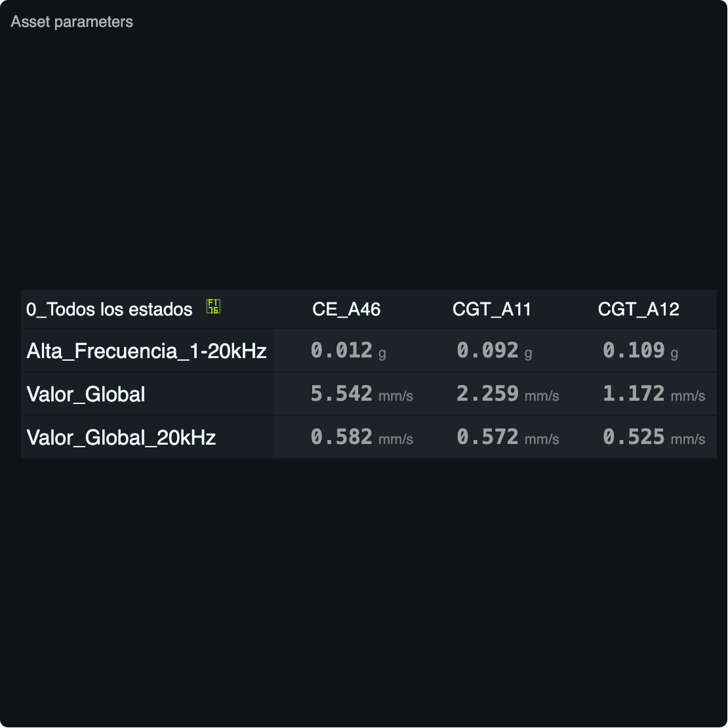Click the 2.259 mm/s Valor_Global value

508,394
